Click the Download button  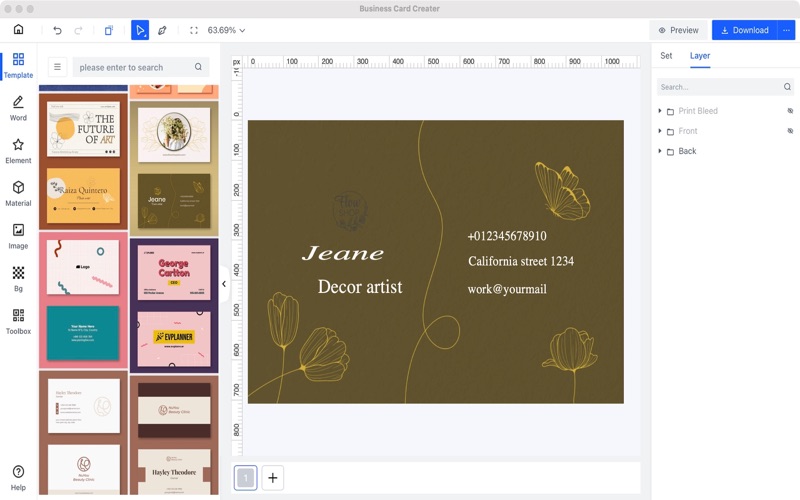745,30
